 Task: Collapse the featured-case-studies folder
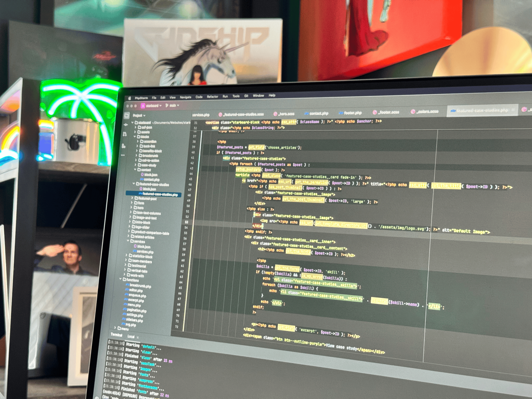(x=134, y=184)
